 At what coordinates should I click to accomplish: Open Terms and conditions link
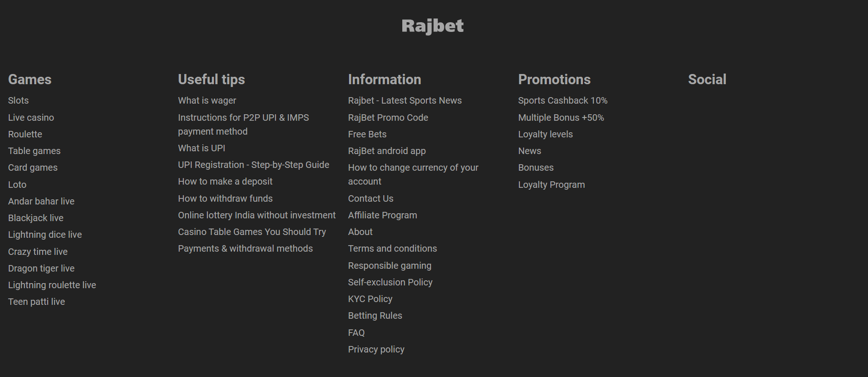pos(392,248)
